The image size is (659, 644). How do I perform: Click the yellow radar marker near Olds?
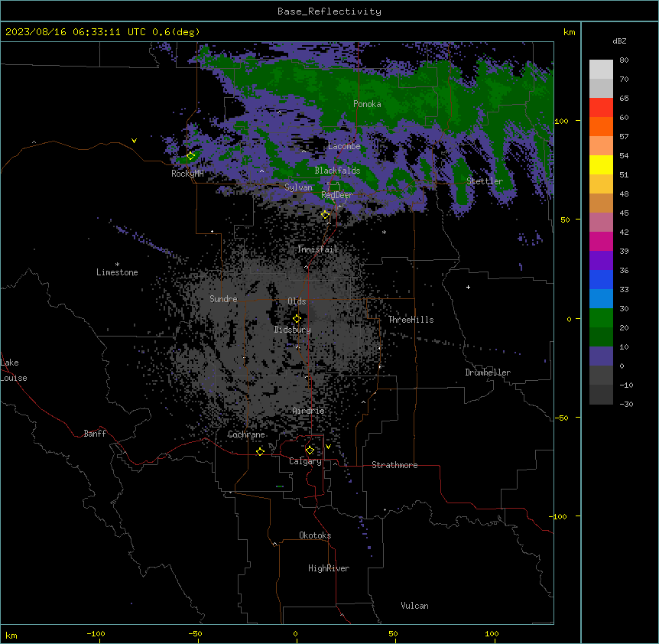coord(297,319)
